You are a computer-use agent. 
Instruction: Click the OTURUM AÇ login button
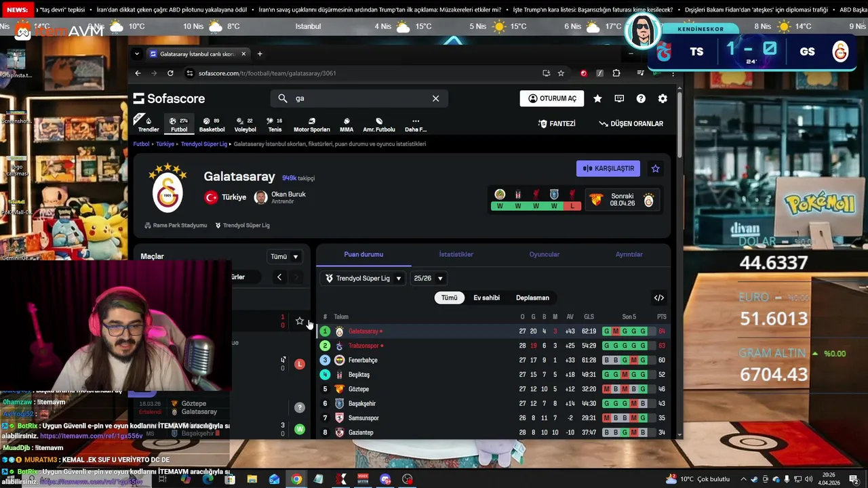point(552,98)
